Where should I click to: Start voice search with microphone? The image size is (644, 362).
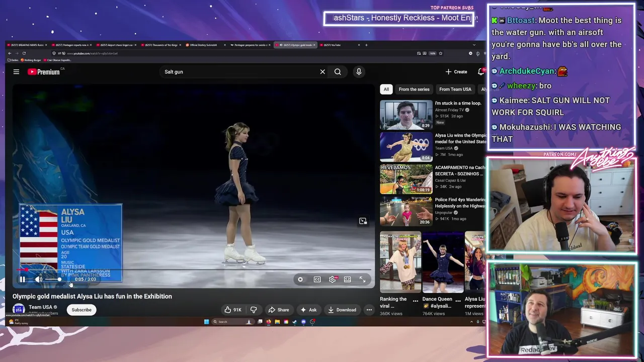[x=359, y=72]
